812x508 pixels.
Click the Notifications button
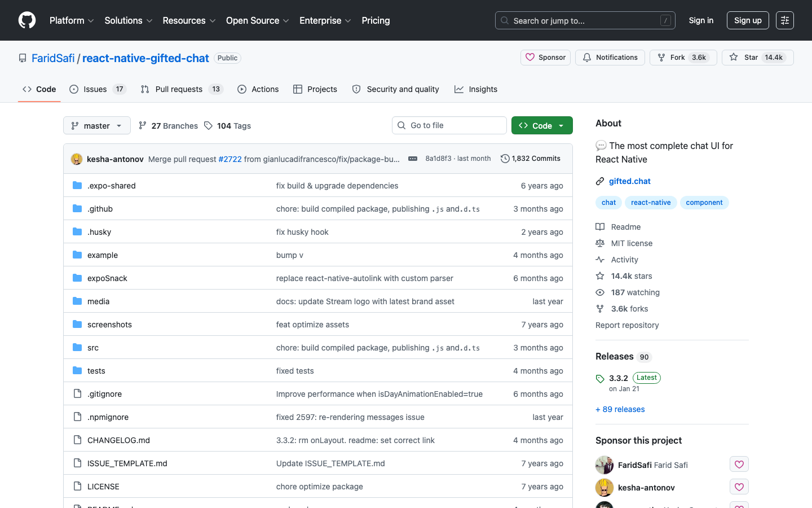tap(610, 58)
